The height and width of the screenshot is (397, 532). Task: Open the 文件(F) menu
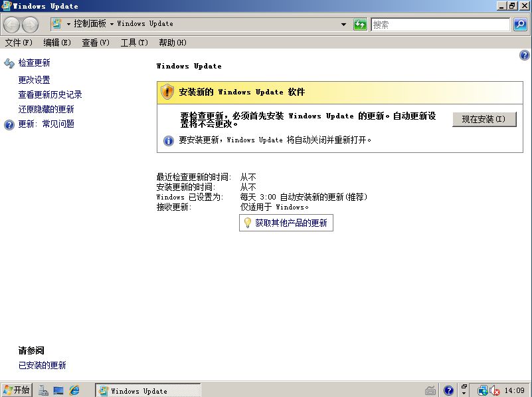[x=19, y=43]
